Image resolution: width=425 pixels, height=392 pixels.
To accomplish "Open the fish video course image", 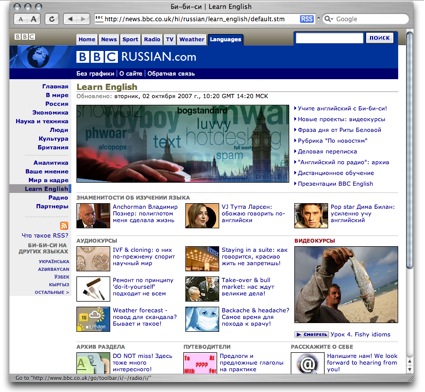I will pyautogui.click(x=346, y=284).
